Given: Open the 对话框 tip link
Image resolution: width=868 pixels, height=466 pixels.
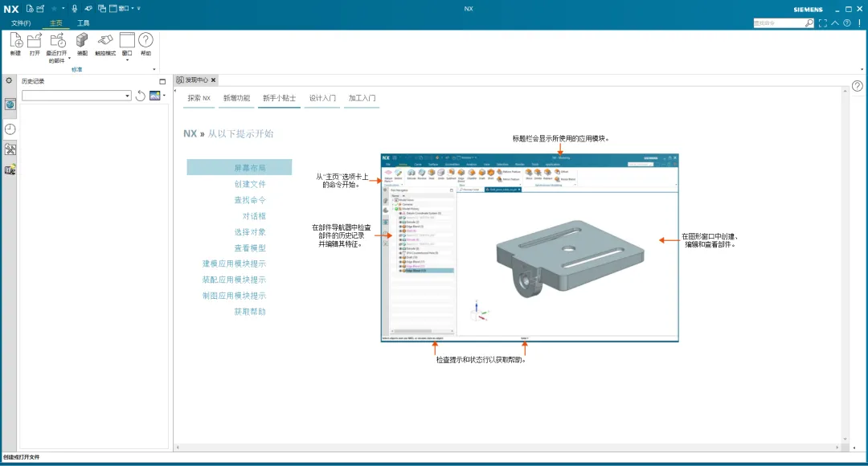Looking at the screenshot, I should (x=254, y=216).
